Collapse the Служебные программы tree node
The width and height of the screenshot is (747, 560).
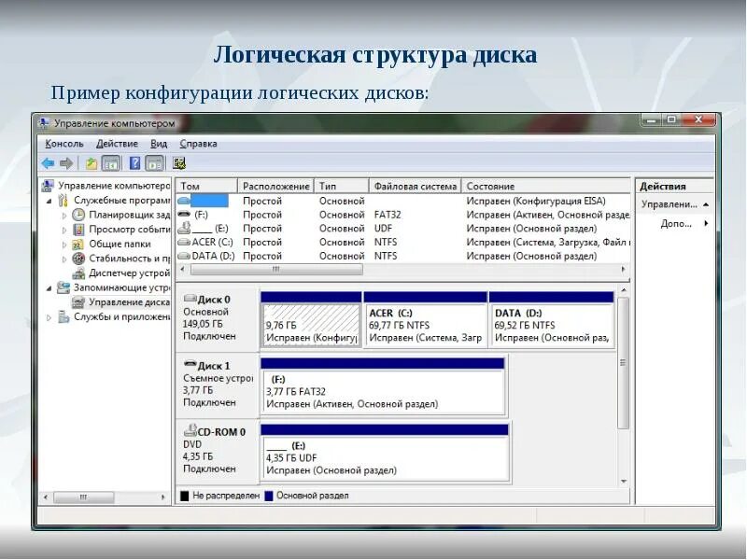pos(49,201)
